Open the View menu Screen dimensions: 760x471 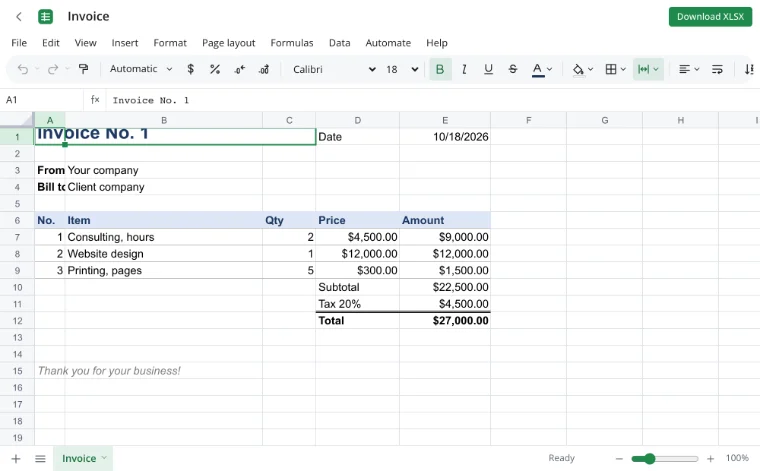click(x=85, y=43)
